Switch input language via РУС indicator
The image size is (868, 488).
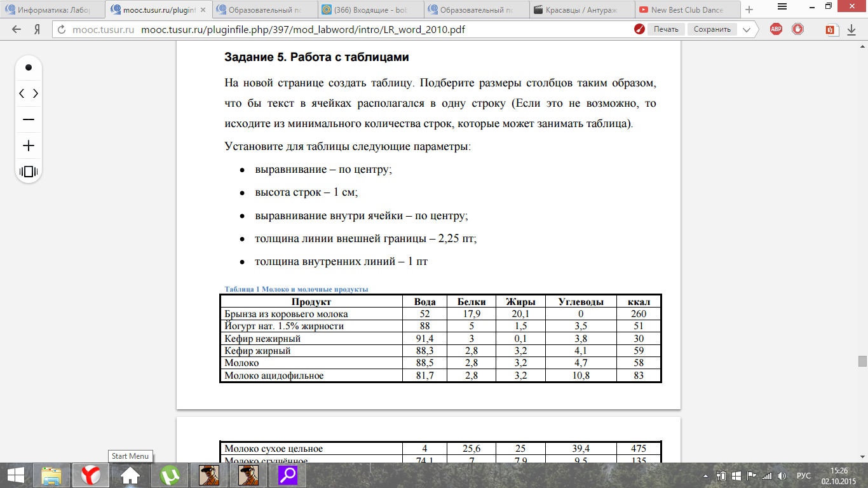point(804,475)
